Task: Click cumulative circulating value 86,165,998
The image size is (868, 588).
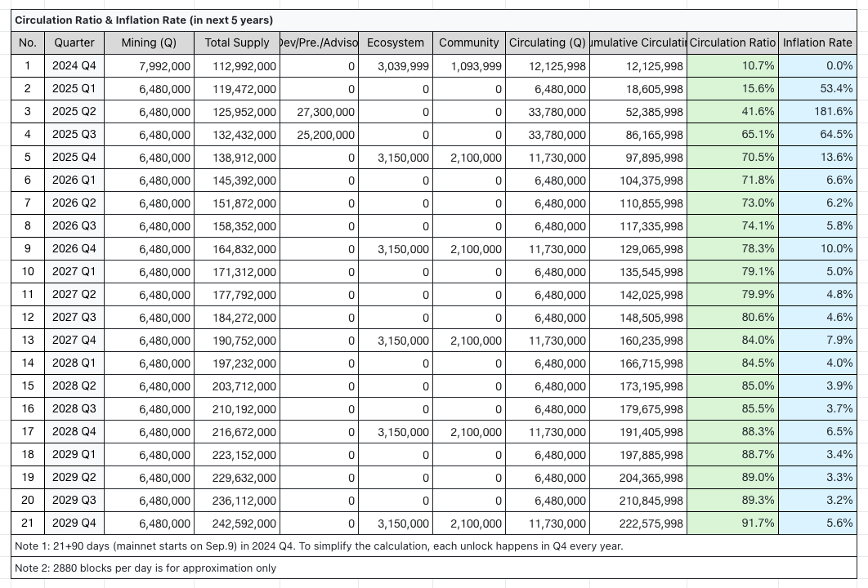Action: (638, 135)
